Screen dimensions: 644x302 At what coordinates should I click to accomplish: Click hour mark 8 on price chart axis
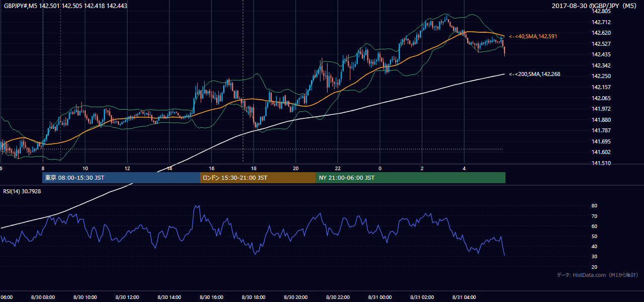43,169
